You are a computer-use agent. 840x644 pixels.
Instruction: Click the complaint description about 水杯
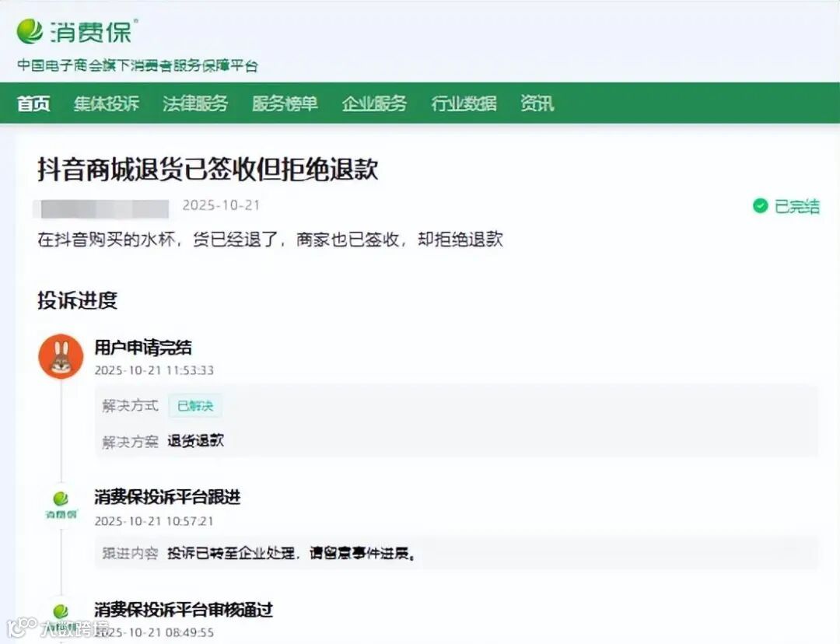pos(271,239)
